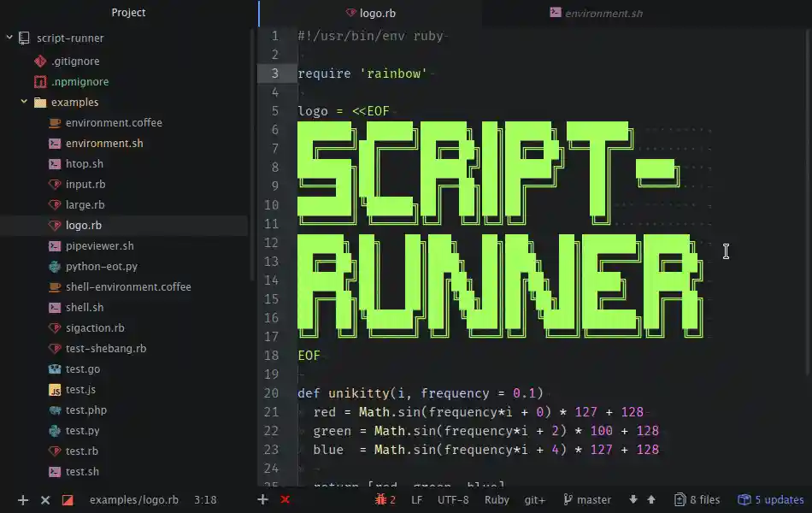The width and height of the screenshot is (812, 513).
Task: Click the 5 updates button
Action: (771, 499)
